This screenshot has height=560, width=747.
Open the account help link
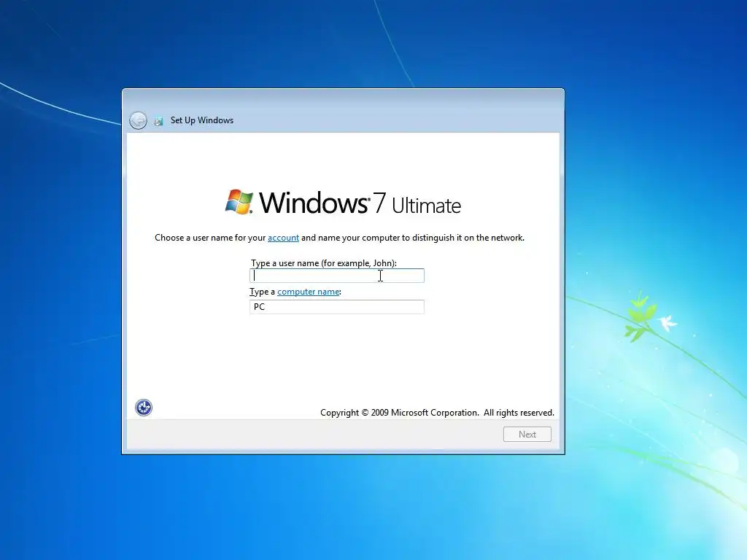(284, 238)
